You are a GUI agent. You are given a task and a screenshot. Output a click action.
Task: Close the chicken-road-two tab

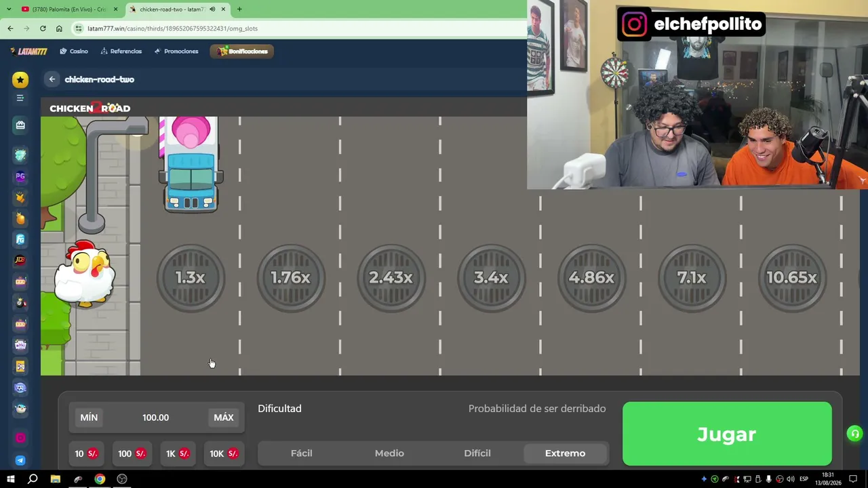point(222,9)
